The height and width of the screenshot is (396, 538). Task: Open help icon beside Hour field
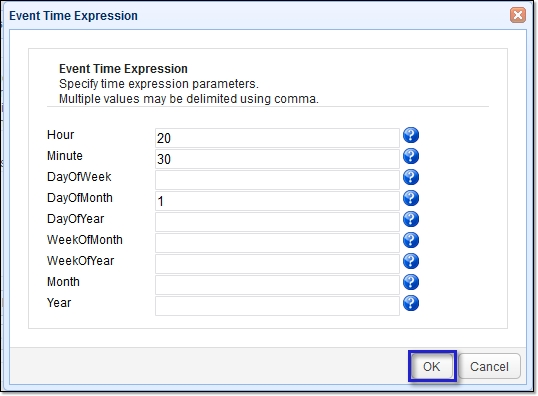coord(411,135)
